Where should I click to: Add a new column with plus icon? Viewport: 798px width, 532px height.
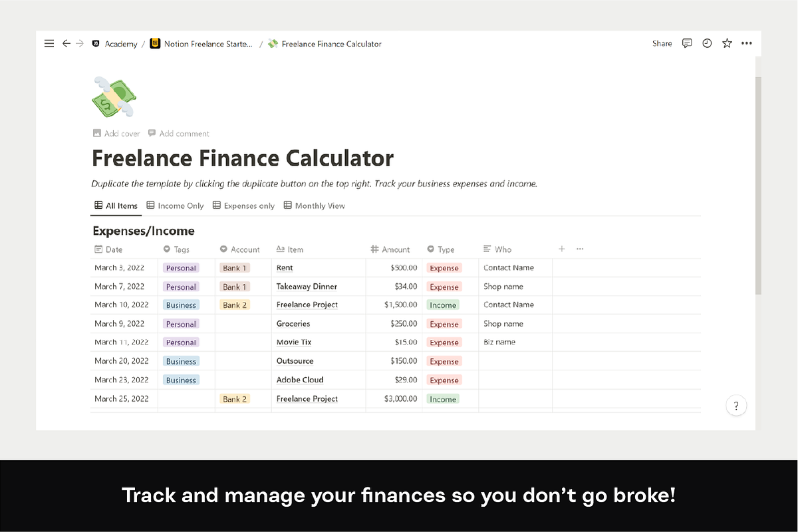(x=561, y=249)
